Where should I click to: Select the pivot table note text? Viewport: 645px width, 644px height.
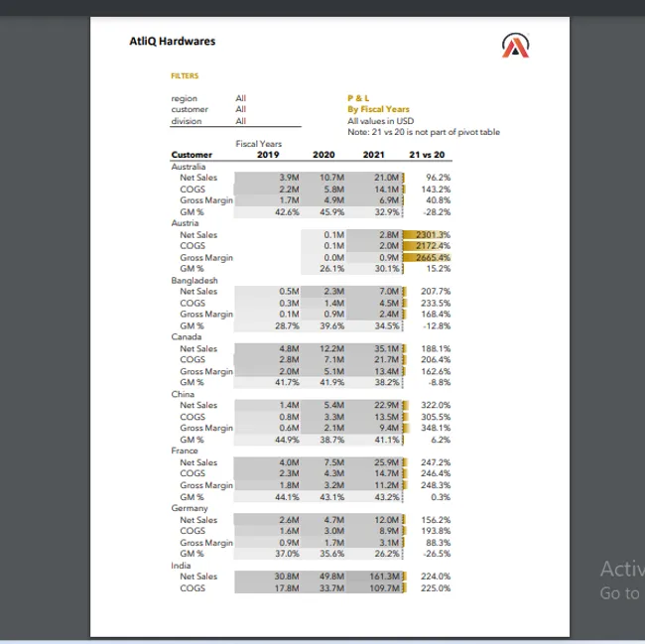pyautogui.click(x=424, y=132)
